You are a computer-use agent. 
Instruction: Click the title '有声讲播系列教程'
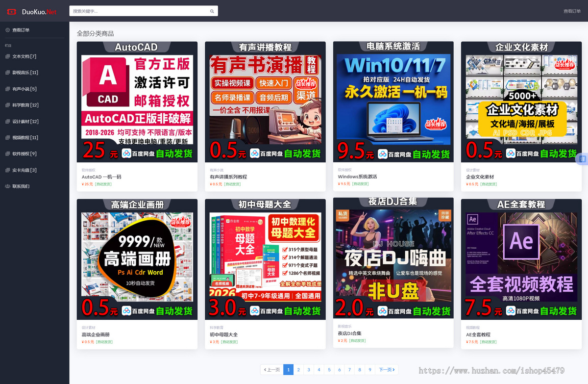pos(228,177)
